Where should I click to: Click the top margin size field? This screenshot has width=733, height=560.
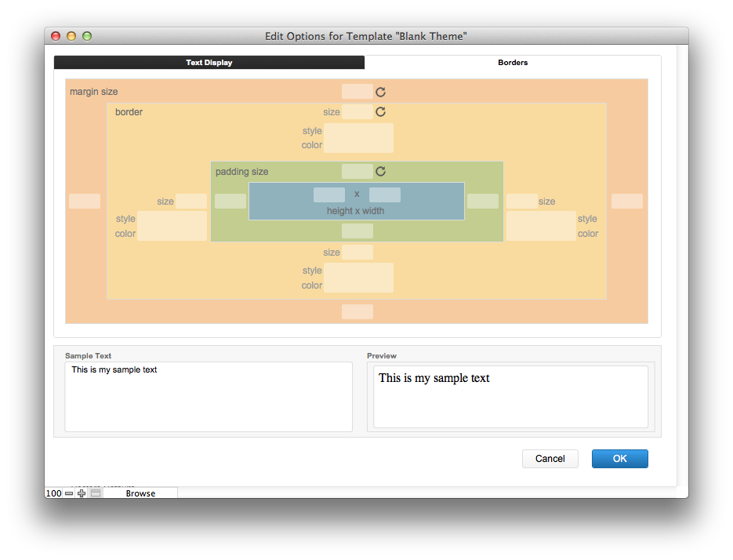click(357, 92)
